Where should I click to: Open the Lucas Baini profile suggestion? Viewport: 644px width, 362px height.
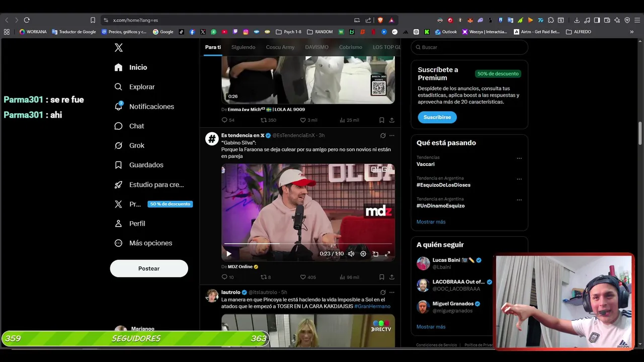coord(453,263)
